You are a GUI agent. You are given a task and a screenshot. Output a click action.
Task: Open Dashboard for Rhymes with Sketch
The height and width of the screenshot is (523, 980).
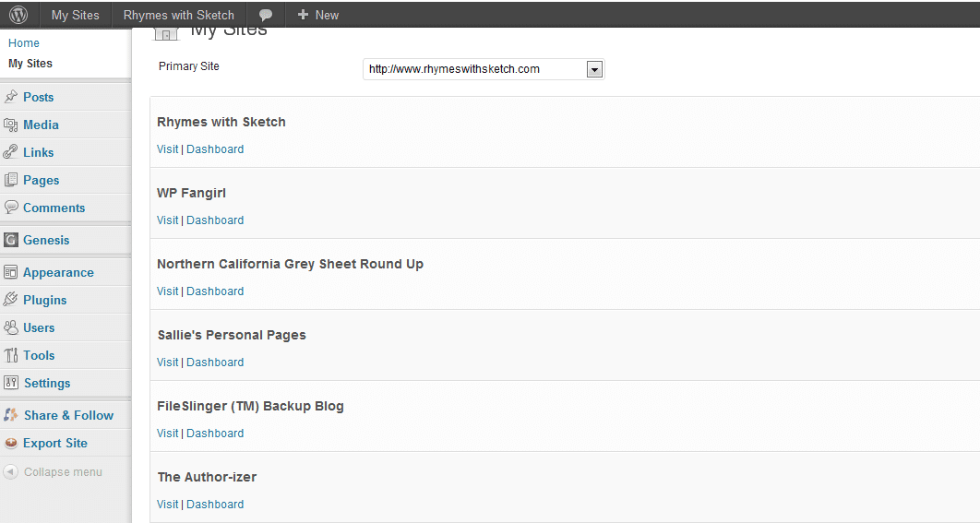(215, 149)
